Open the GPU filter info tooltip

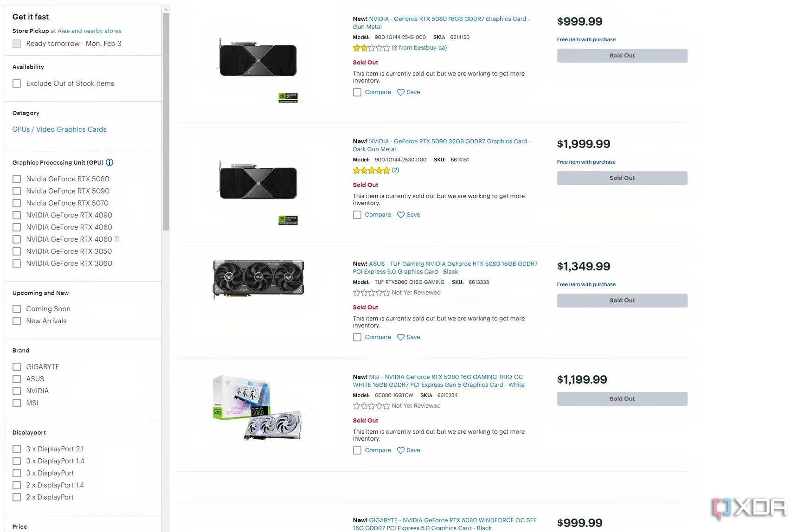[109, 162]
